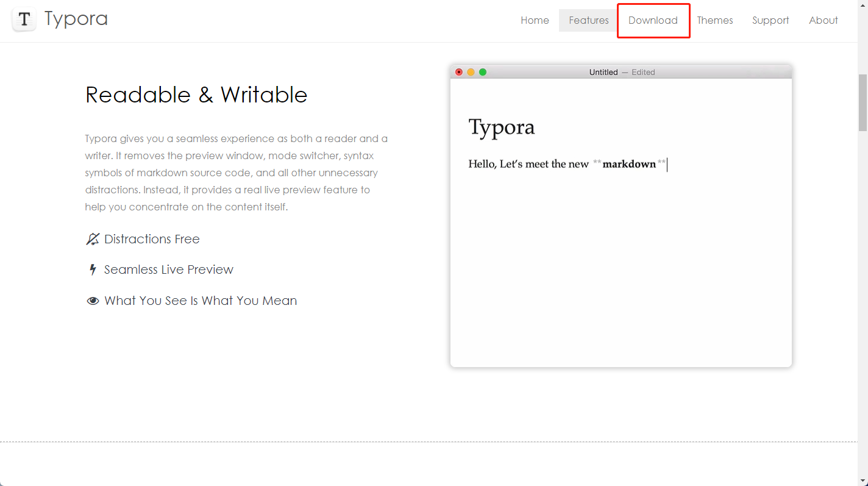Click the green zoom dot in Untitled window
The height and width of the screenshot is (486, 868).
point(483,72)
